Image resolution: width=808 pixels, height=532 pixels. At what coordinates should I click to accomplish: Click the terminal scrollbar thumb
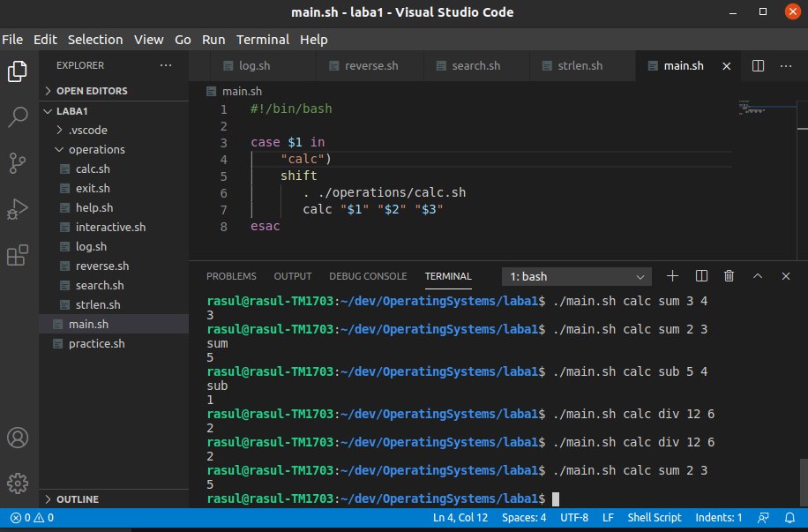[x=803, y=483]
